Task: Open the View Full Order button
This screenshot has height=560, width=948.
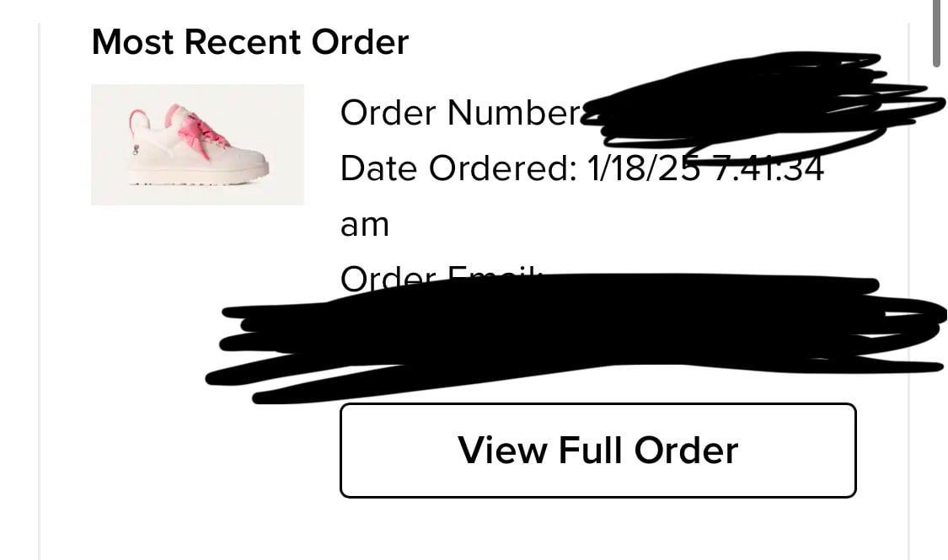Action: coord(598,451)
